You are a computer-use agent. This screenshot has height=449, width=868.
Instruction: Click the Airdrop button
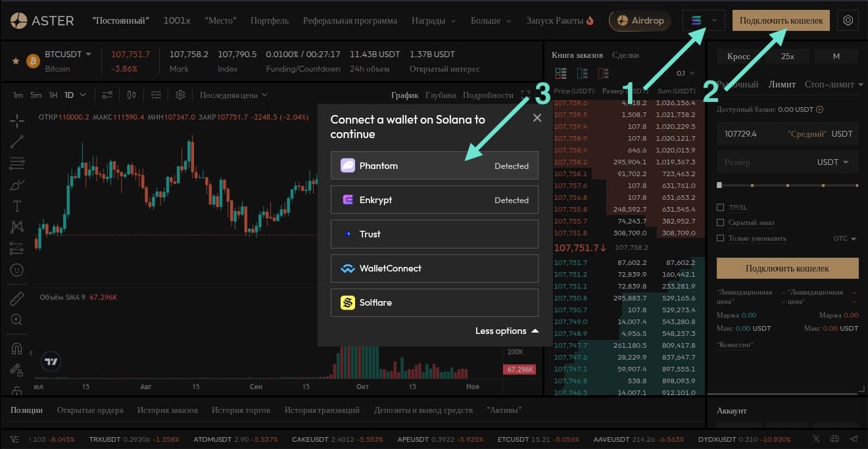[640, 20]
